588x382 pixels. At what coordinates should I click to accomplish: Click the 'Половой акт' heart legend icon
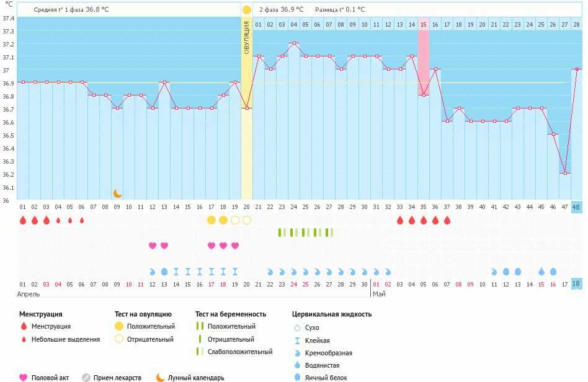[x=24, y=377]
